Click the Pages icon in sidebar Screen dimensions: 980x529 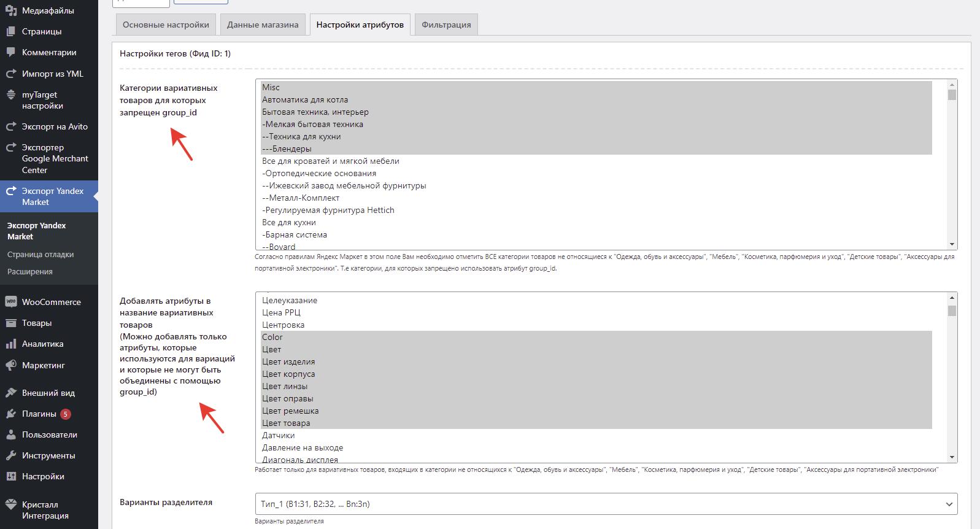[10, 31]
